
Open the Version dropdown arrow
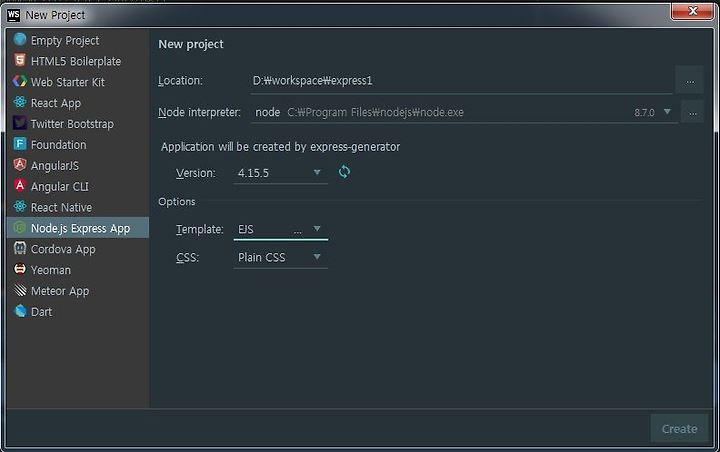pos(317,172)
